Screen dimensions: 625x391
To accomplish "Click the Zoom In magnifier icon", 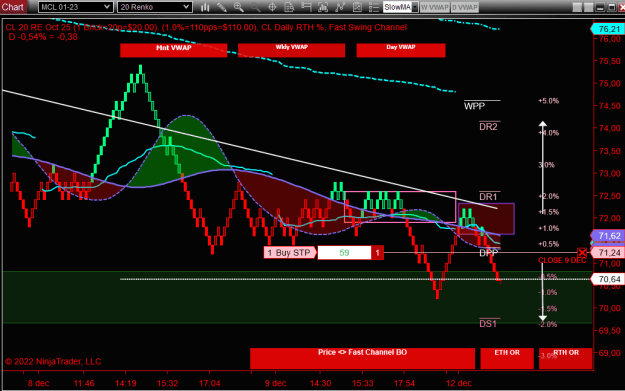I will [238, 7].
